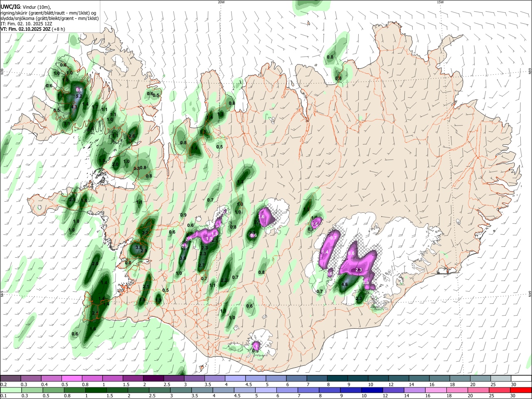532x399 pixels.
Task: Select the dark teal 8–9 snow legend swatch
Action: click(x=337, y=378)
